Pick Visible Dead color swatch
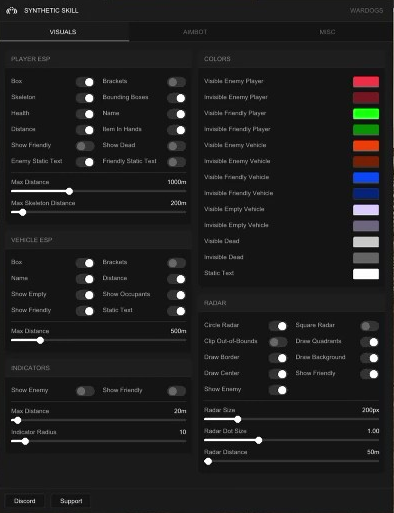Viewport: 394px width, 513px height. coord(366,242)
